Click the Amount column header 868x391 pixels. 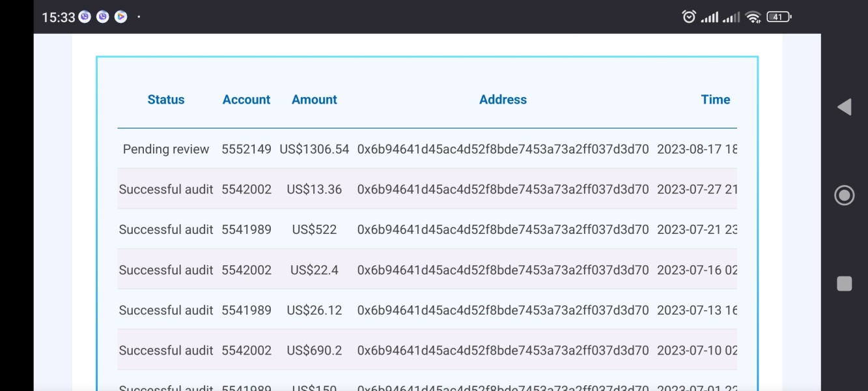pyautogui.click(x=315, y=100)
